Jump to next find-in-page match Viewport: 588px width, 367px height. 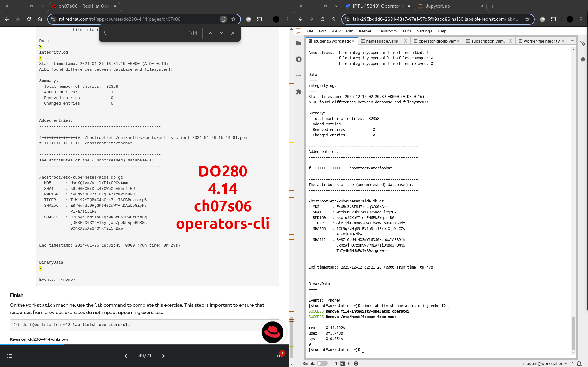click(222, 33)
